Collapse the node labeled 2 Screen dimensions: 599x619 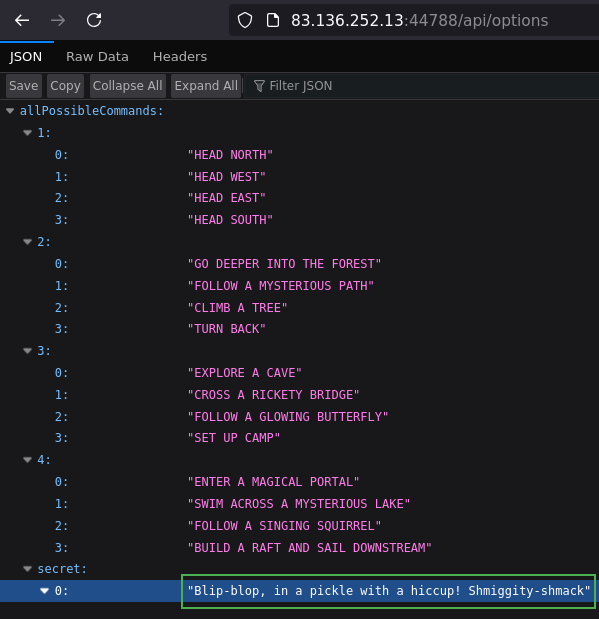pyautogui.click(x=28, y=242)
